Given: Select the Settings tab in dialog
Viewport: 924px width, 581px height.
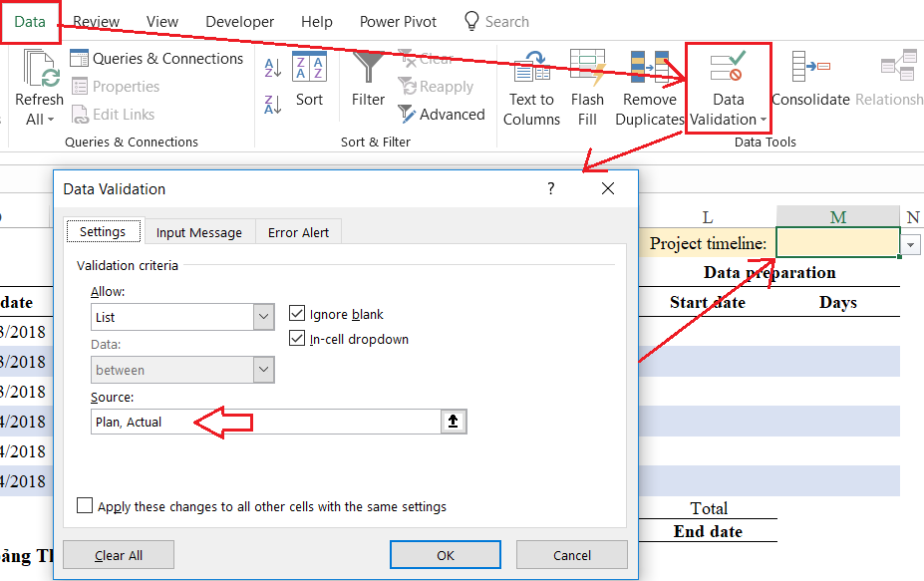Looking at the screenshot, I should pyautogui.click(x=103, y=231).
